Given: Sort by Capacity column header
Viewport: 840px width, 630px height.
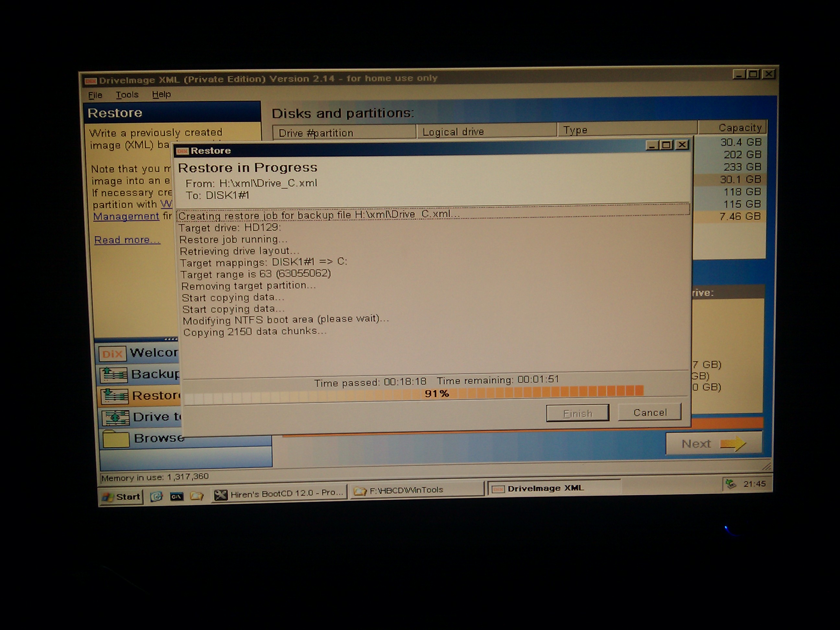Looking at the screenshot, I should (732, 128).
